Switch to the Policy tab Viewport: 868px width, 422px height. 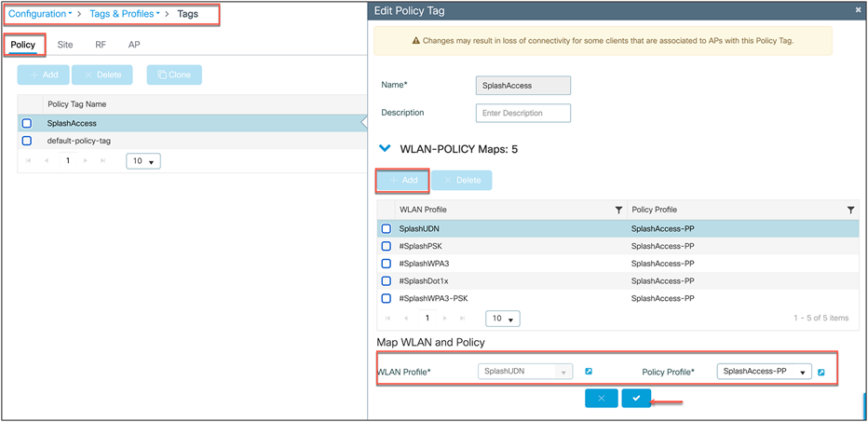22,45
